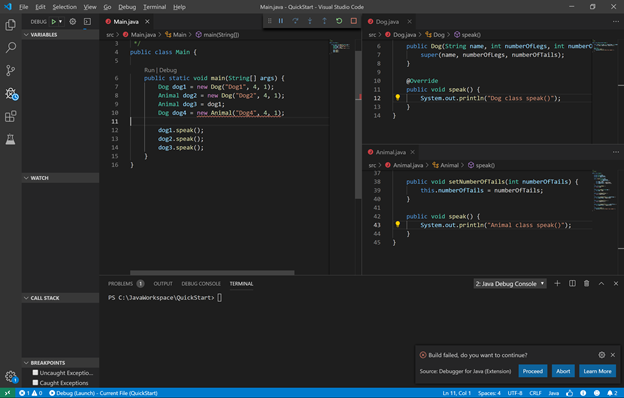
Task: Click the feedback thumbs-up icon in status bar
Action: pyautogui.click(x=569, y=393)
